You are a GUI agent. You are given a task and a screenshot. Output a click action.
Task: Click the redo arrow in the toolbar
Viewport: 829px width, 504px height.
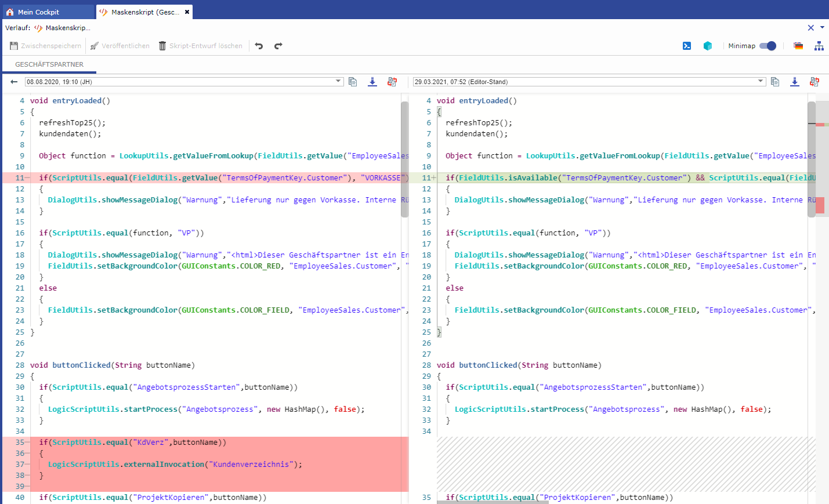(x=278, y=46)
